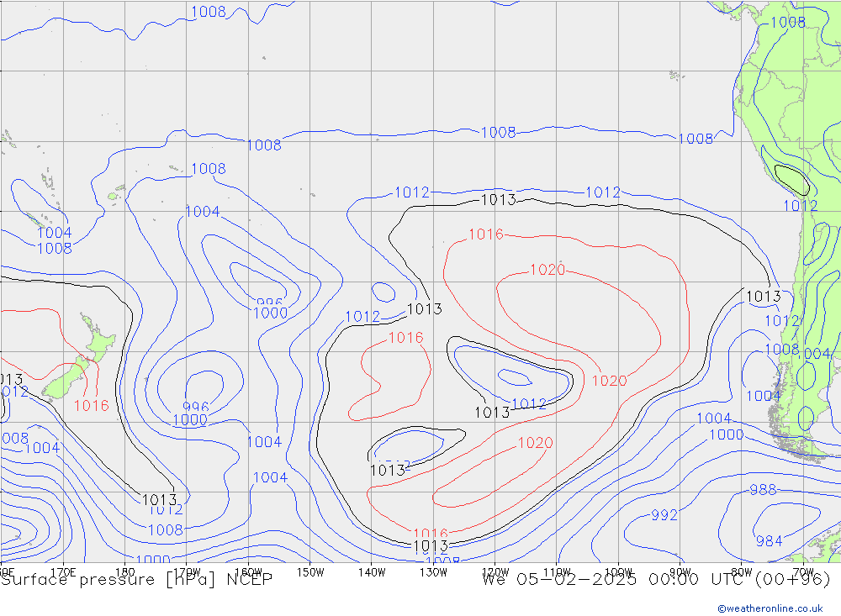The width and height of the screenshot is (841, 616).
Task: Click the red 1016 label just above bottom 1013
Action: [430, 533]
